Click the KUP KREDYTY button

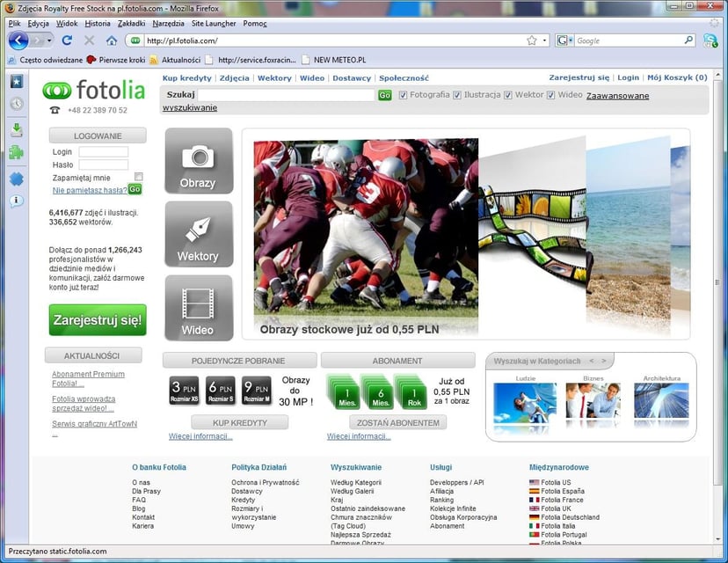point(239,423)
